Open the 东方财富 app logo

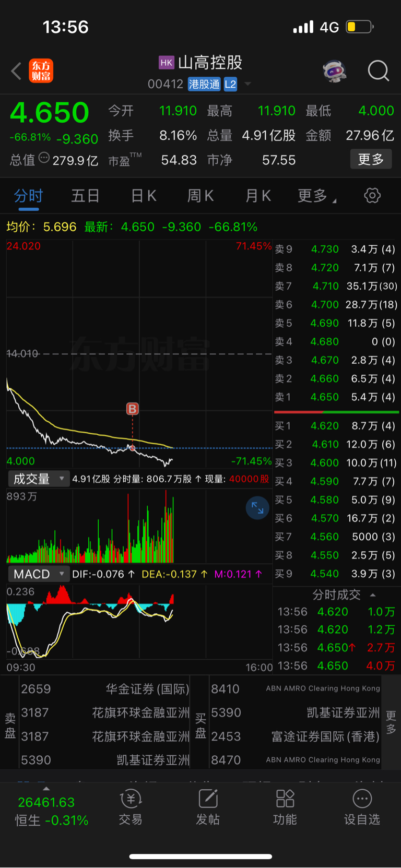click(41, 71)
